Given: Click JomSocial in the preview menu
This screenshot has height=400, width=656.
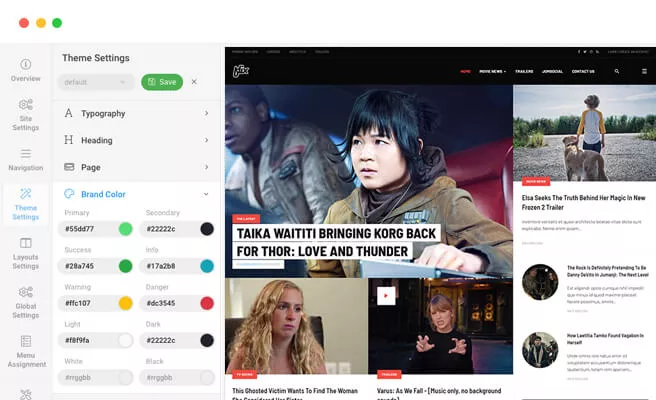Looking at the screenshot, I should click(x=552, y=72).
